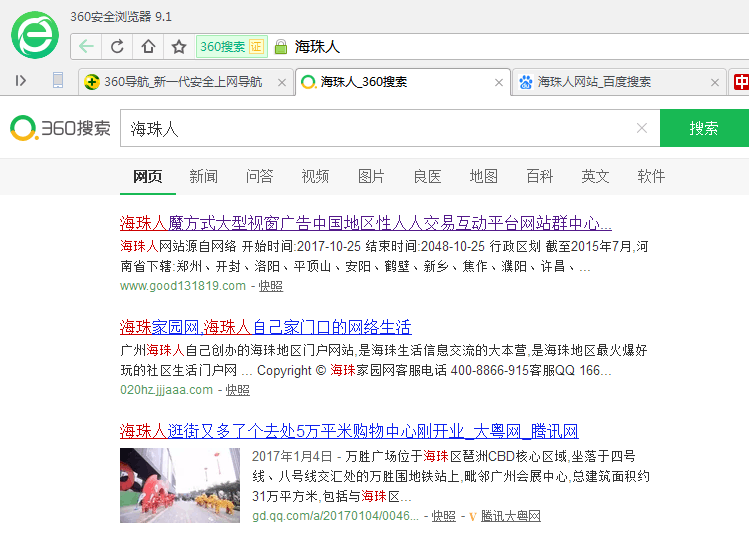Screen dimensions: 749x536
Task: Open the 良医 category
Action: click(x=428, y=176)
